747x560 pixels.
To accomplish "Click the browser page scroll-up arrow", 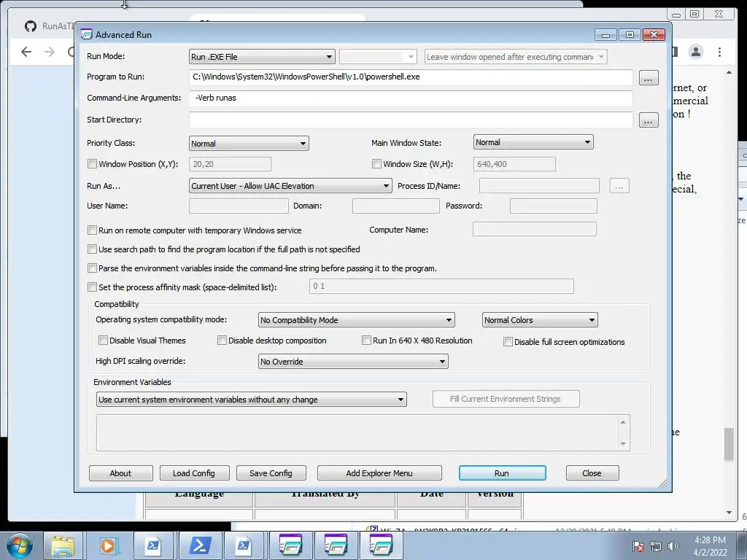I will (x=729, y=72).
